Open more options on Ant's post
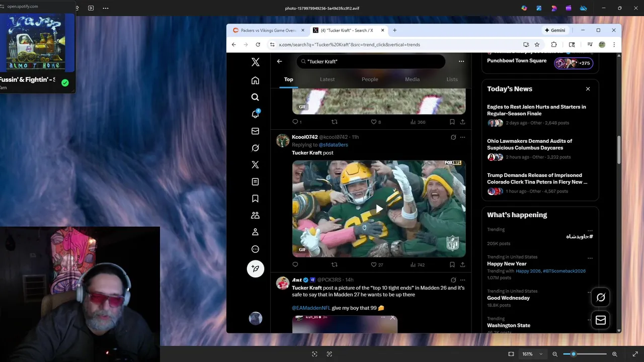 (x=462, y=280)
